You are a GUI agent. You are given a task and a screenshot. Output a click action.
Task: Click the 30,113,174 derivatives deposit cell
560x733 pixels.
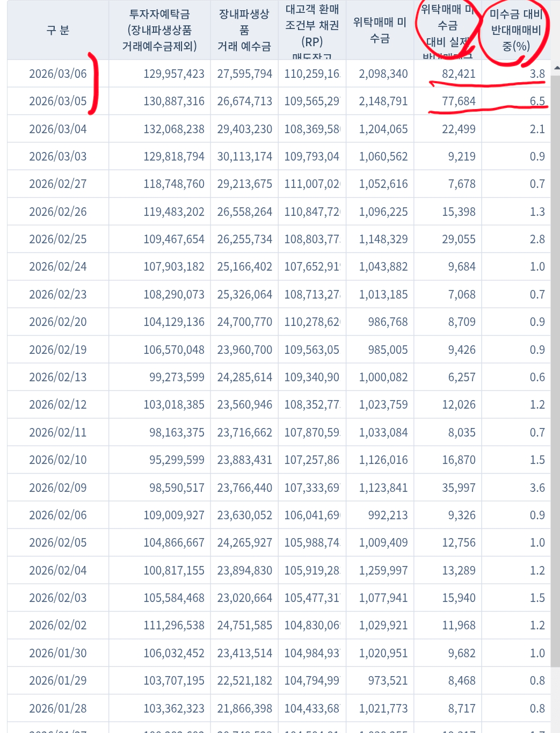tap(244, 156)
